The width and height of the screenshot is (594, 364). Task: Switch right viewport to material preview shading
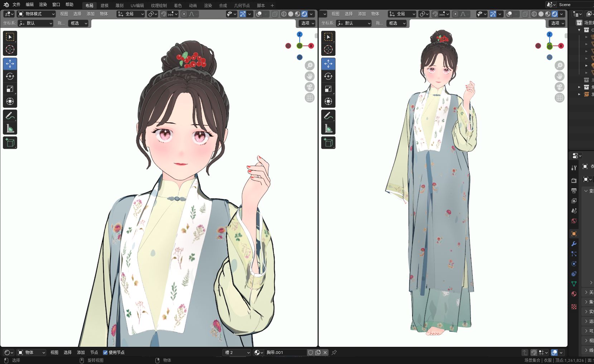point(548,14)
